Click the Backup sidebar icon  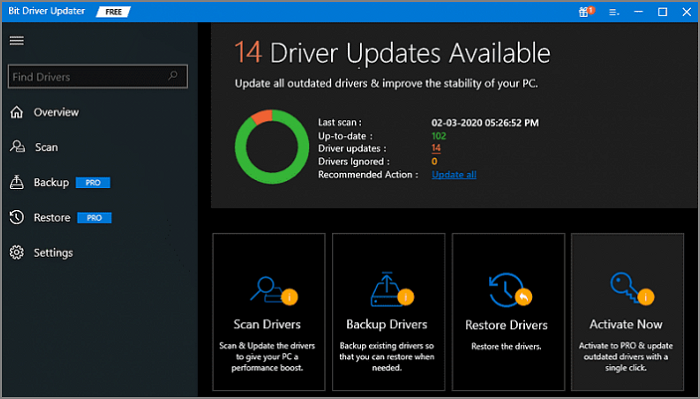click(17, 182)
